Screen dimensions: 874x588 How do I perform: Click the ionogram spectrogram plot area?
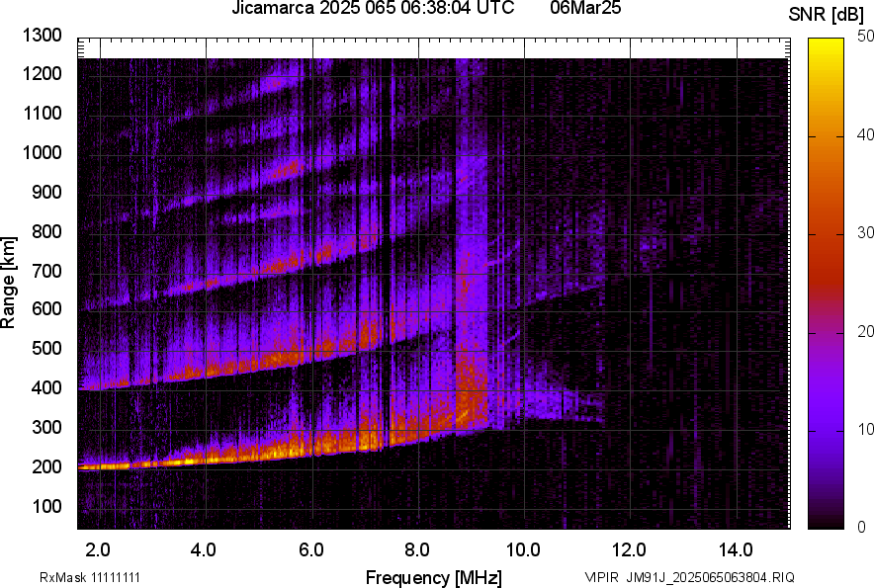click(x=434, y=284)
